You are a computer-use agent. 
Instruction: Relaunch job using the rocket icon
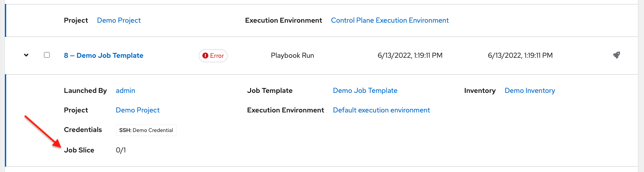(x=616, y=56)
